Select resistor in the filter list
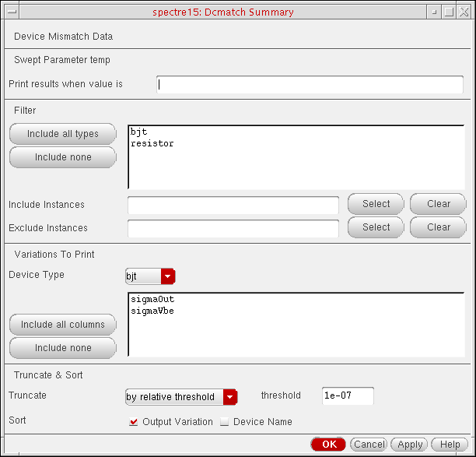The height and width of the screenshot is (457, 476). pyautogui.click(x=152, y=144)
